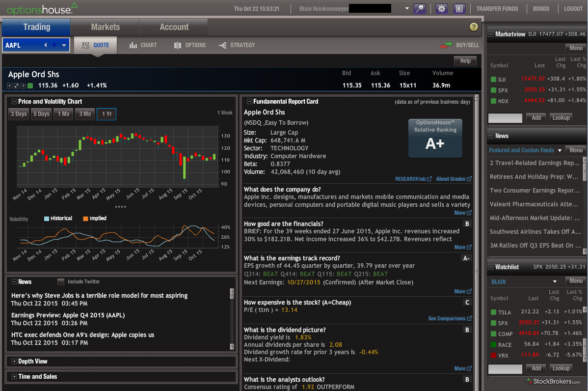
Task: Open the magnifier search icon in top bar
Action: coord(419,9)
